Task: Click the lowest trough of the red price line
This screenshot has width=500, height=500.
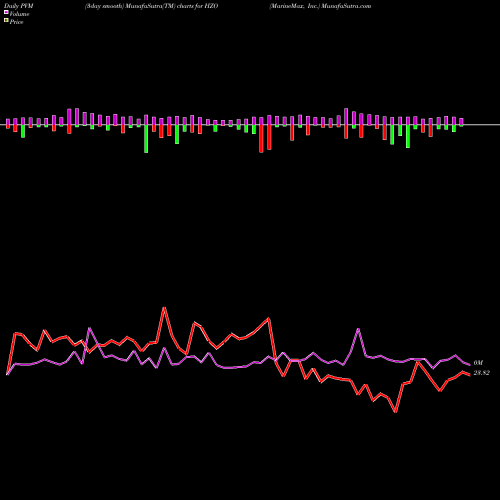Action: (396, 412)
